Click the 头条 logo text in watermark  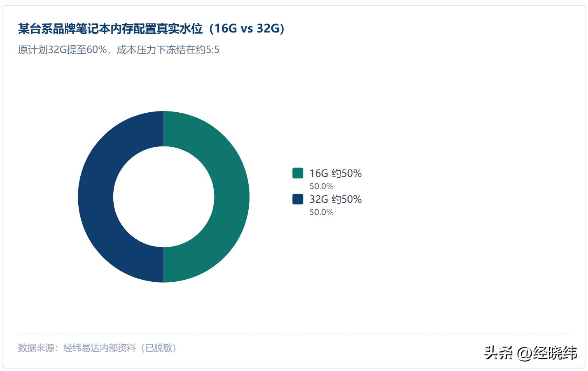click(x=499, y=353)
